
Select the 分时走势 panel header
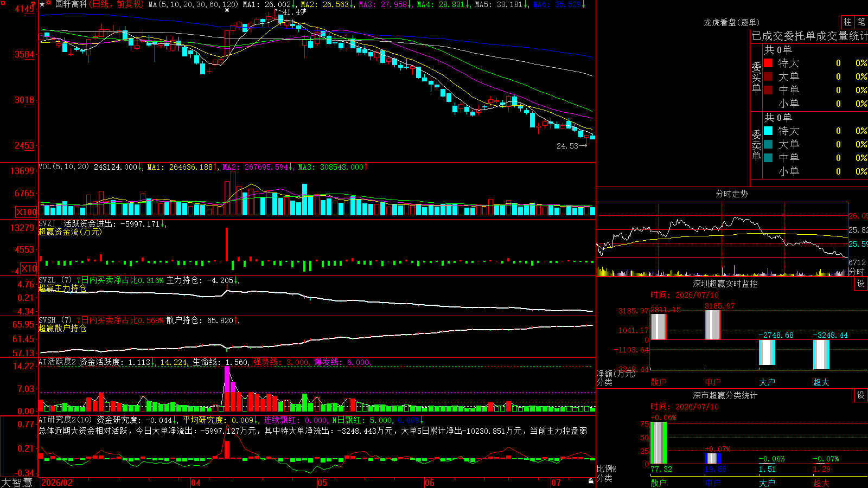pos(731,194)
